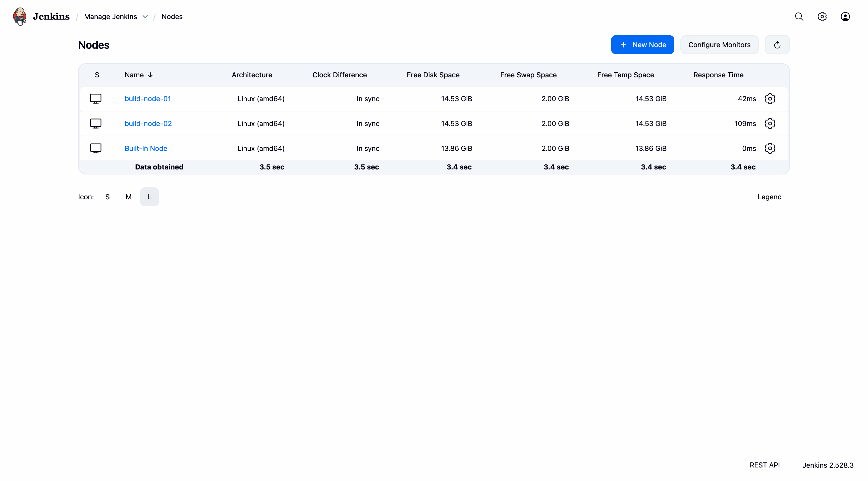The width and height of the screenshot is (868, 481).
Task: Open the search magnifier icon
Action: click(799, 17)
